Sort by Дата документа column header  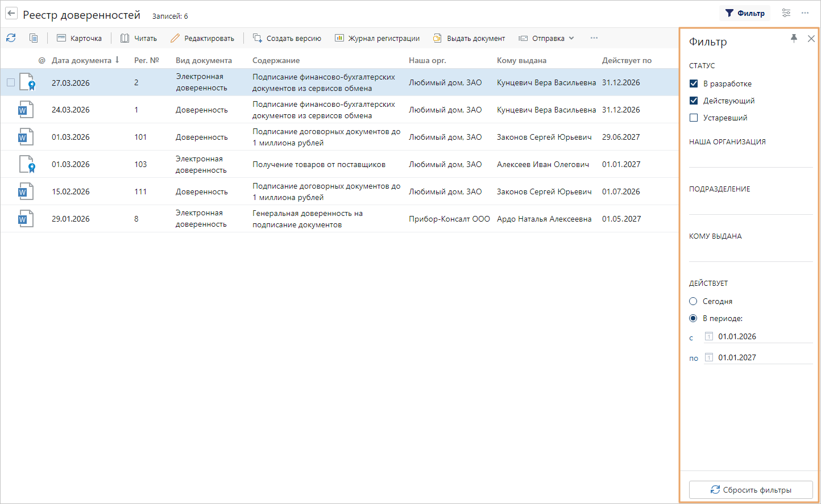pos(81,60)
